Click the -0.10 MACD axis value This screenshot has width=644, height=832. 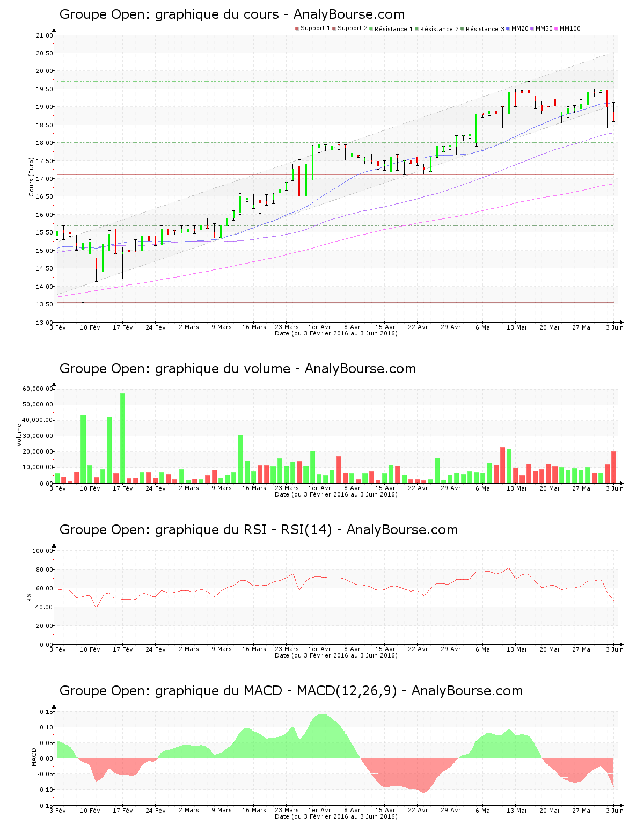(x=46, y=790)
